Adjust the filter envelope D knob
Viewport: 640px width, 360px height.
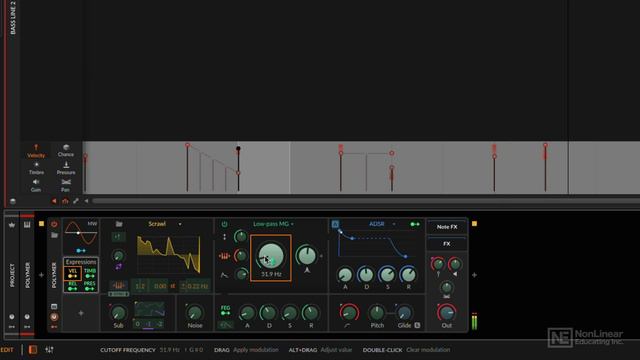coord(269,313)
